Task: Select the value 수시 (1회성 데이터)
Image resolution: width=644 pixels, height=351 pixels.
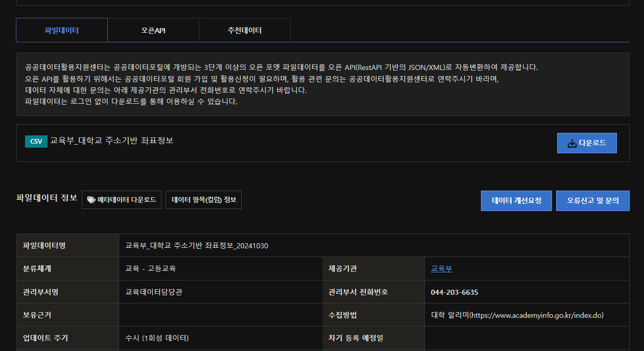Action: 157,338
